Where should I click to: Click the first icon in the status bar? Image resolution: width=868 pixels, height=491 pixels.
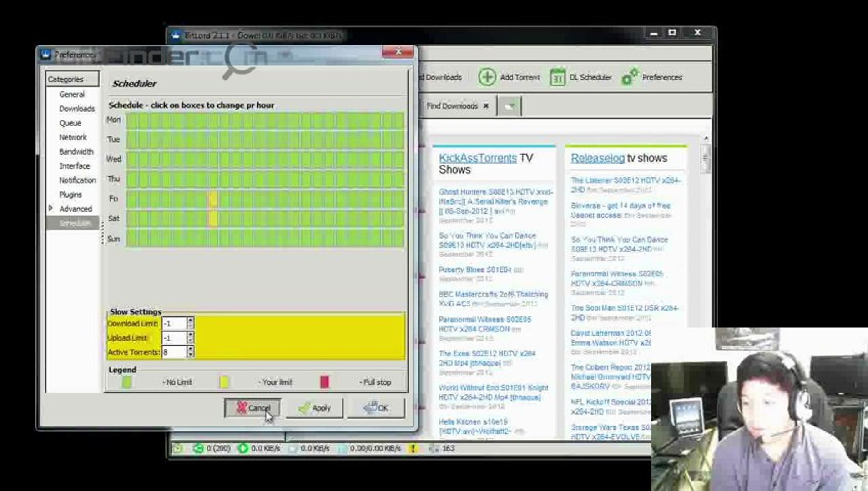pos(177,449)
